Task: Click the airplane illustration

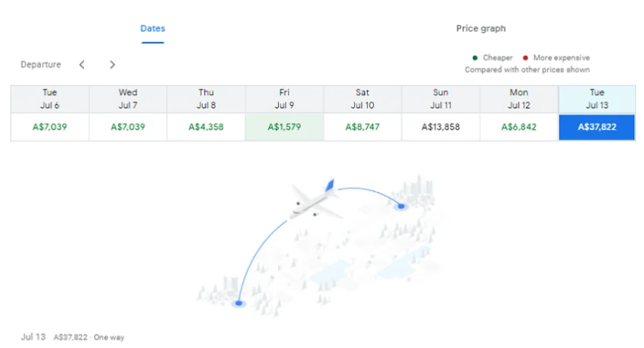Action: pos(315,199)
